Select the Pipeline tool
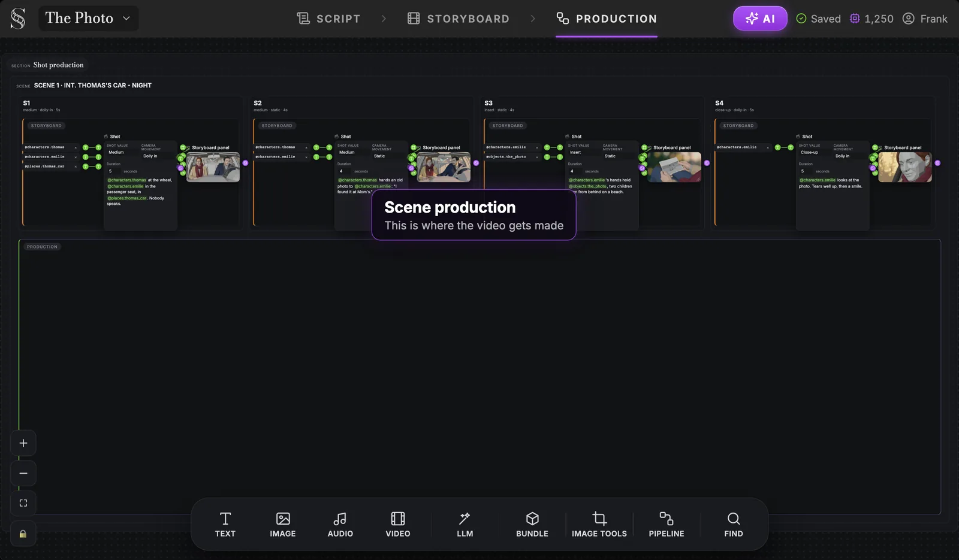The image size is (959, 560). pyautogui.click(x=667, y=525)
